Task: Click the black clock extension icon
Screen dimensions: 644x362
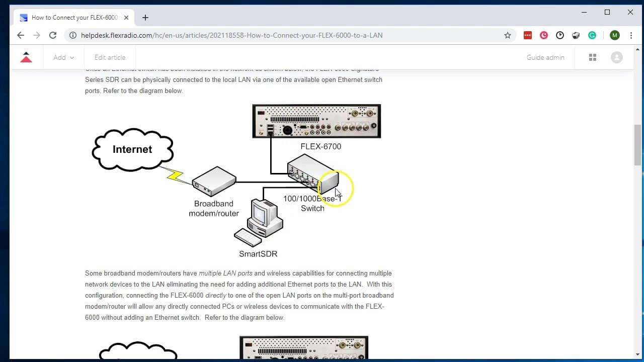Action: 560,35
